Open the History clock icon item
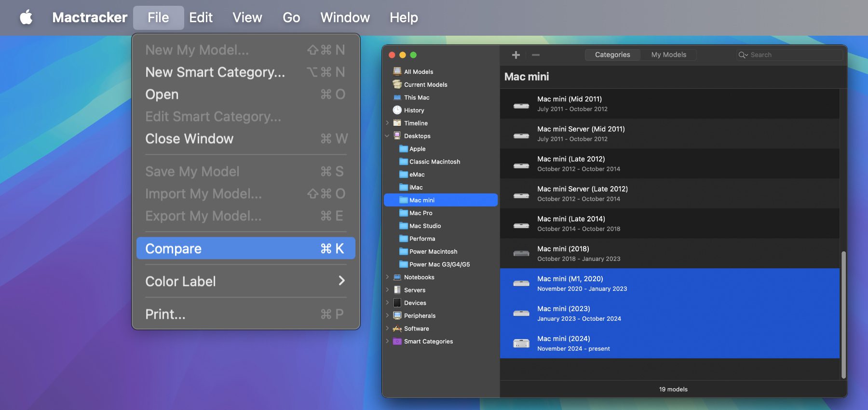 pyautogui.click(x=397, y=110)
